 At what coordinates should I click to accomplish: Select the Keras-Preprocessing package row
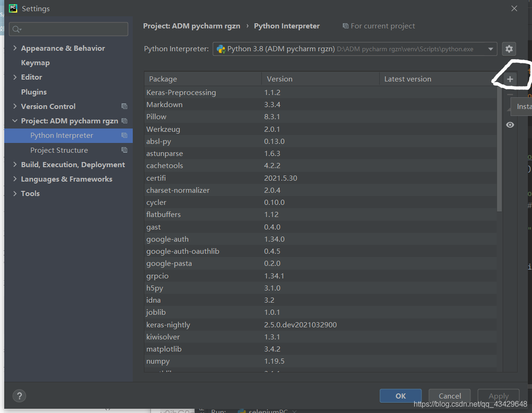321,92
